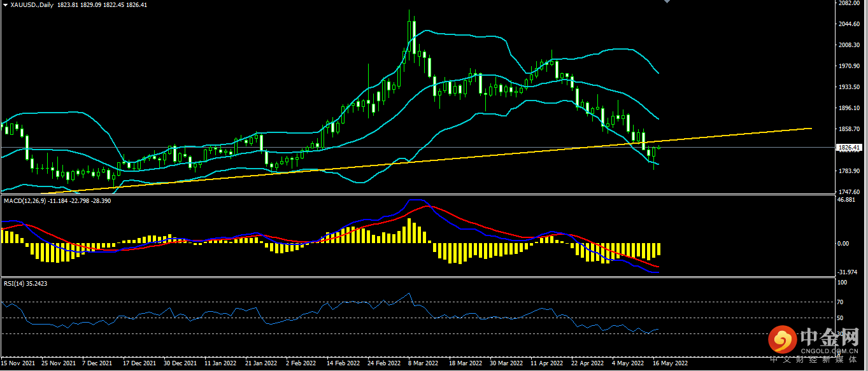Click the 8 Mar 2022 date label
The width and height of the screenshot is (868, 371).
point(422,364)
